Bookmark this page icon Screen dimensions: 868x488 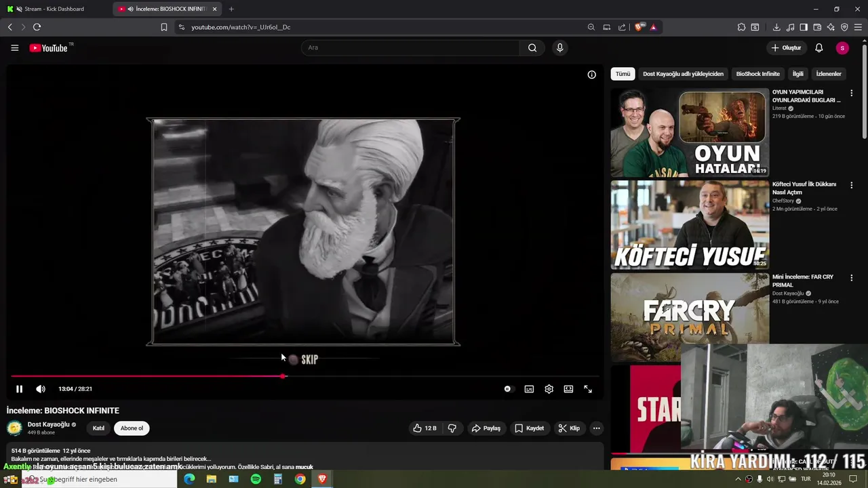(x=163, y=27)
